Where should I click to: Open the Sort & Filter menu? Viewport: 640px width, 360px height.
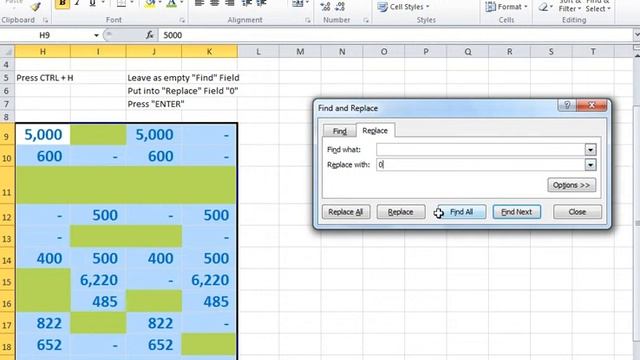click(570, 6)
